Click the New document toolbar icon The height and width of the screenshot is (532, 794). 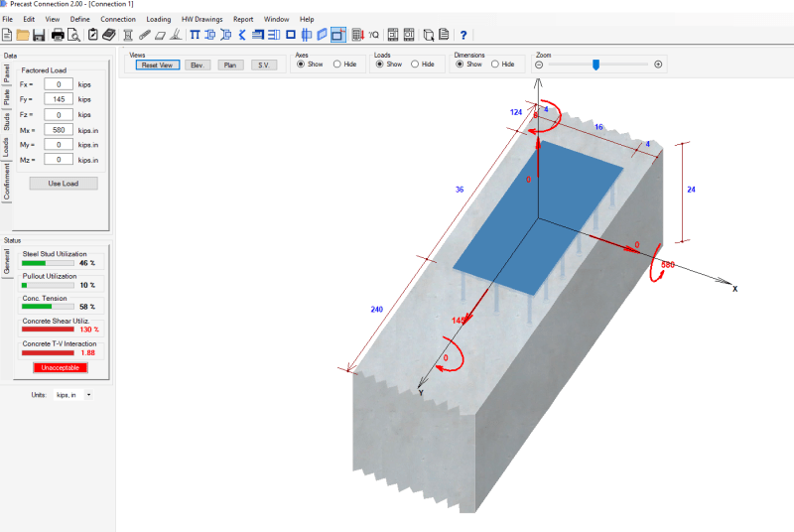click(7, 35)
